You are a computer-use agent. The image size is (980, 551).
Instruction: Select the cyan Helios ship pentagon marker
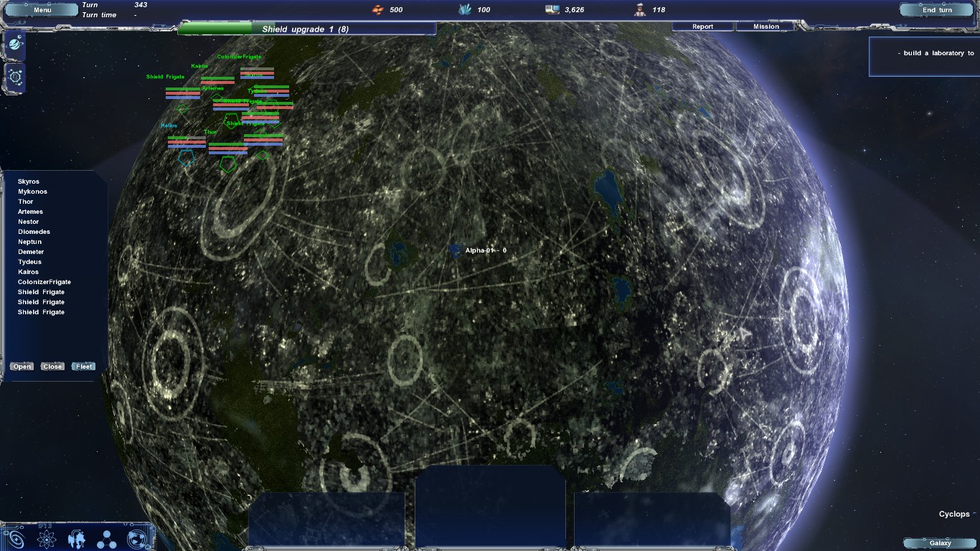click(186, 157)
